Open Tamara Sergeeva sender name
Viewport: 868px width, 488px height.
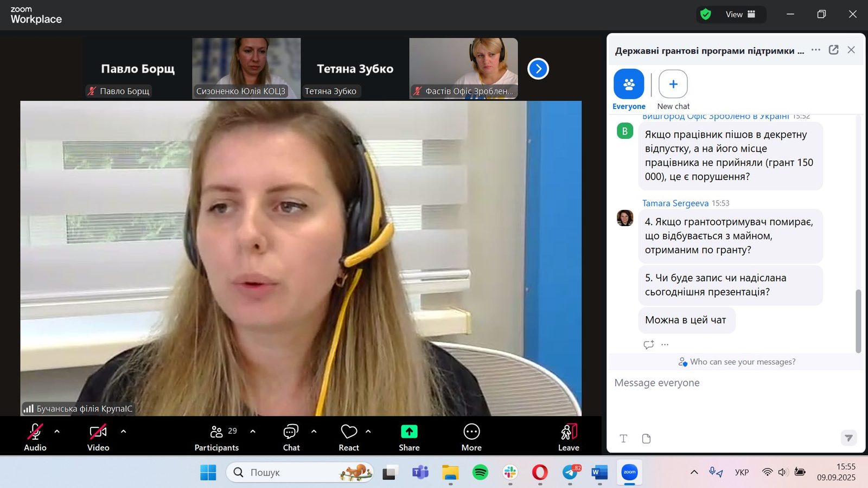[675, 203]
